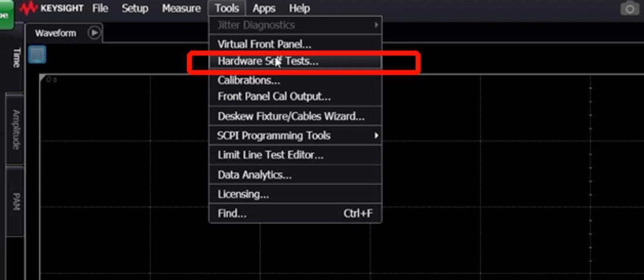Click the Keysight logo

tap(52, 8)
